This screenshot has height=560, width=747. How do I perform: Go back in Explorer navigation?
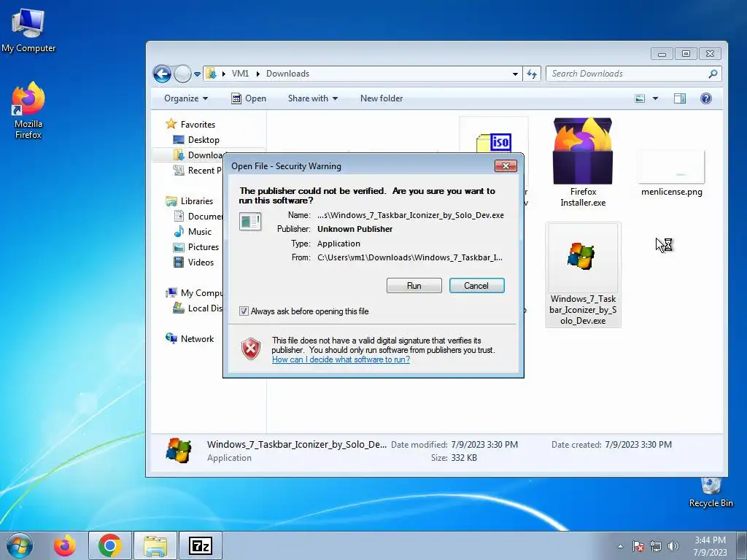pyautogui.click(x=162, y=74)
